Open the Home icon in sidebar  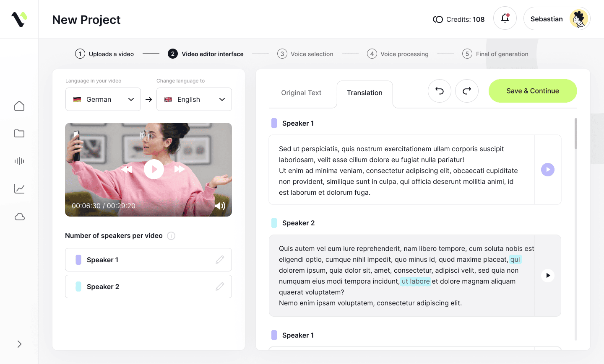coord(19,106)
